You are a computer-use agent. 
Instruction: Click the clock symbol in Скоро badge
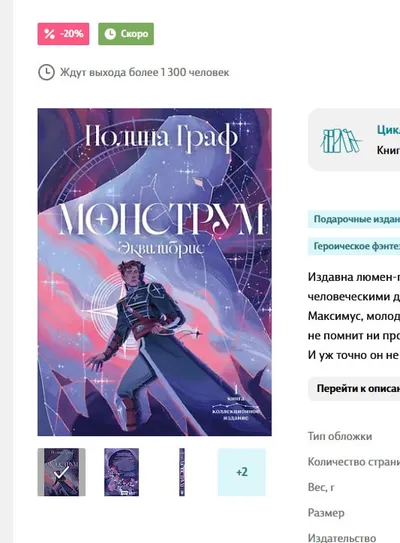point(110,34)
